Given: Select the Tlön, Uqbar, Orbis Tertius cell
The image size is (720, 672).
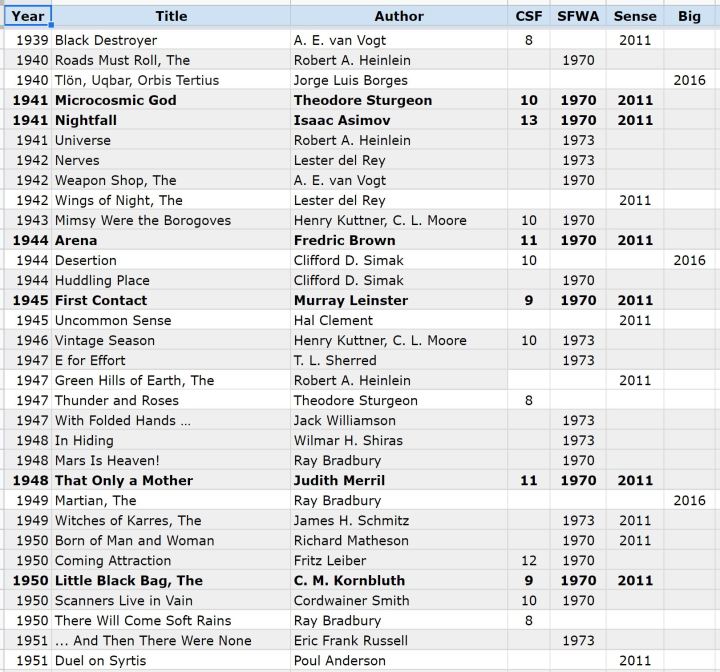Looking at the screenshot, I should [137, 80].
